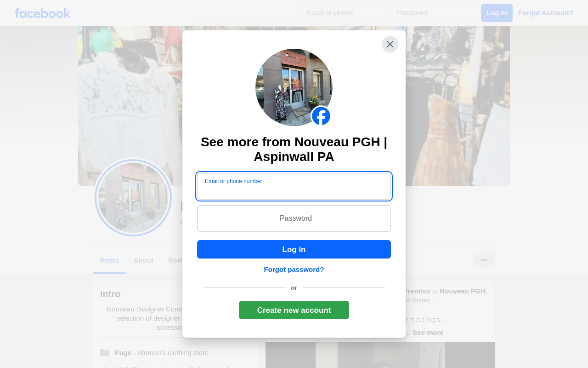Switch to the About tab
588x368 pixels.
point(143,260)
